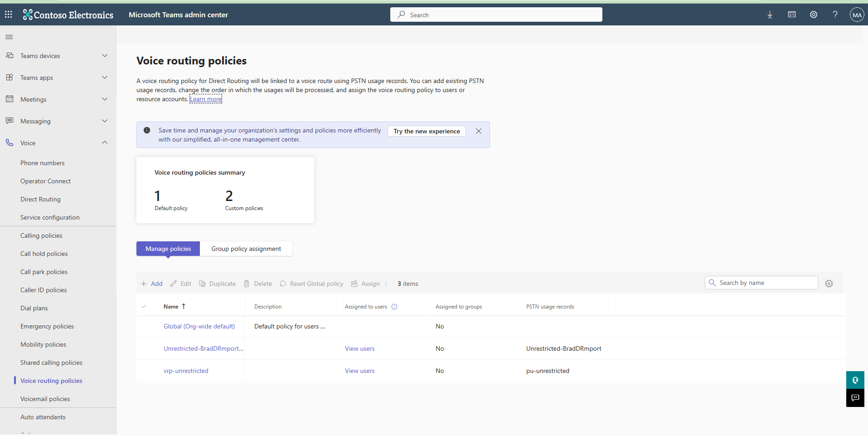Open vrp-unrestricted policy link
Image resolution: width=868 pixels, height=436 pixels.
coord(186,371)
